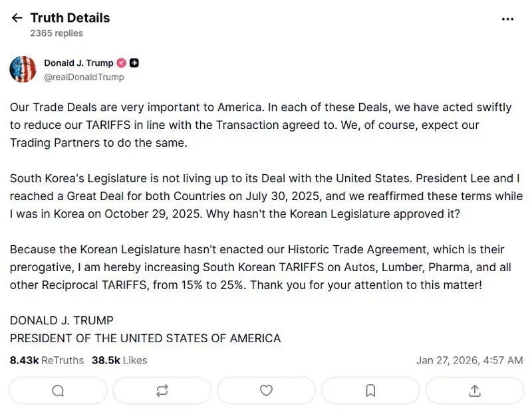This screenshot has width=532, height=414.
Task: Click the Donald J. Trump display name
Action: pyautogui.click(x=78, y=63)
